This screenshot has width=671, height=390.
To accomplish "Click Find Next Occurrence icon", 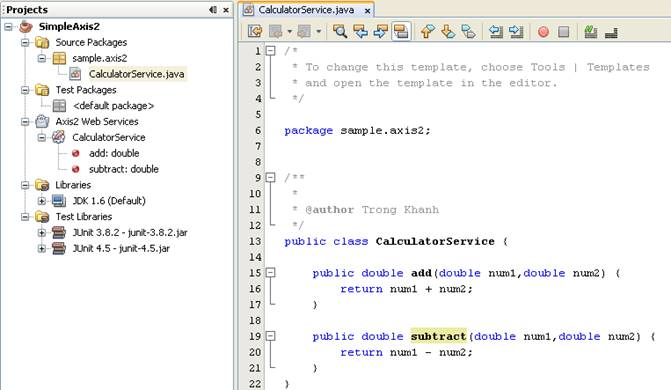I will pyautogui.click(x=380, y=32).
